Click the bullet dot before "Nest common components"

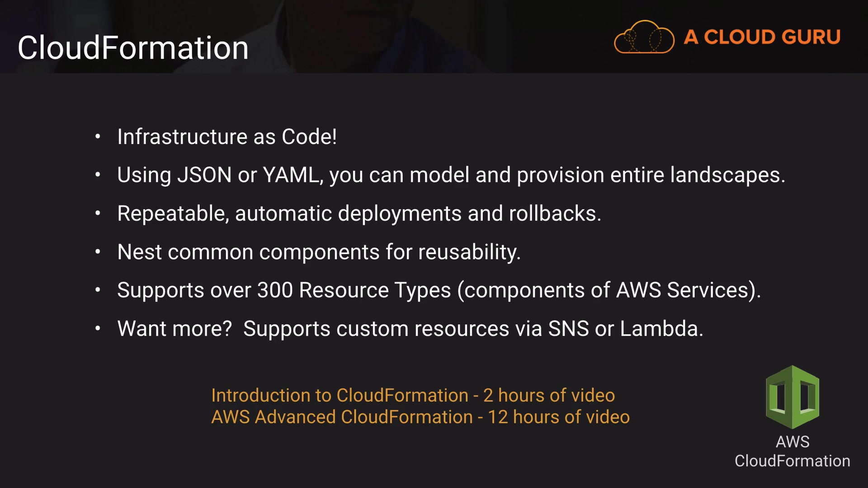pos(98,252)
